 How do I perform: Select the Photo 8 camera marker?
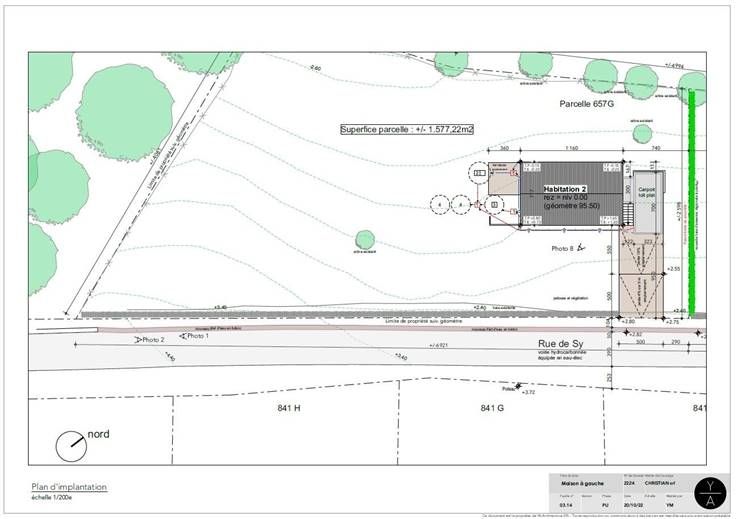[578, 246]
